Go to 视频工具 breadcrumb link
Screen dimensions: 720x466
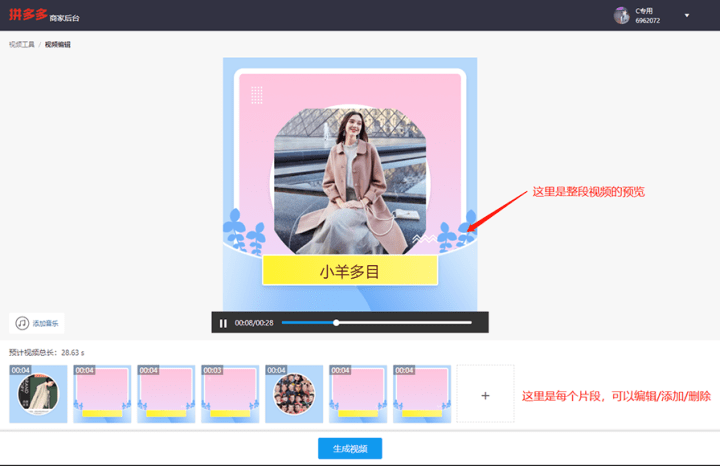[22, 45]
